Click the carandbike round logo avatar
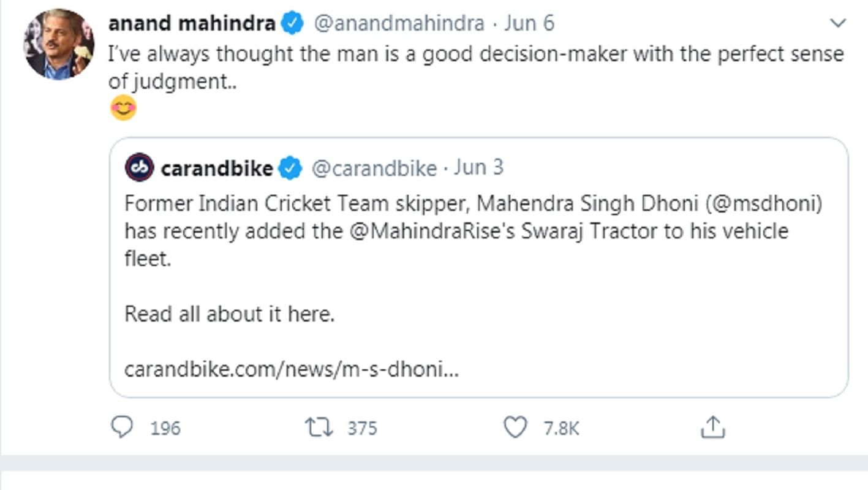 (x=140, y=168)
